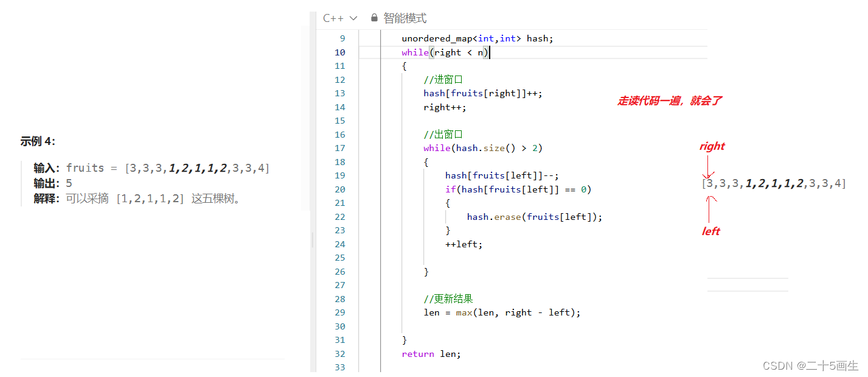868x377 pixels.
Task: Click the 智能模式 mode label
Action: coord(405,18)
